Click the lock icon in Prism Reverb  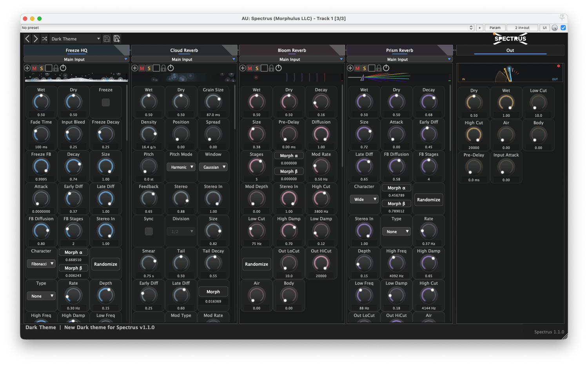pos(379,68)
